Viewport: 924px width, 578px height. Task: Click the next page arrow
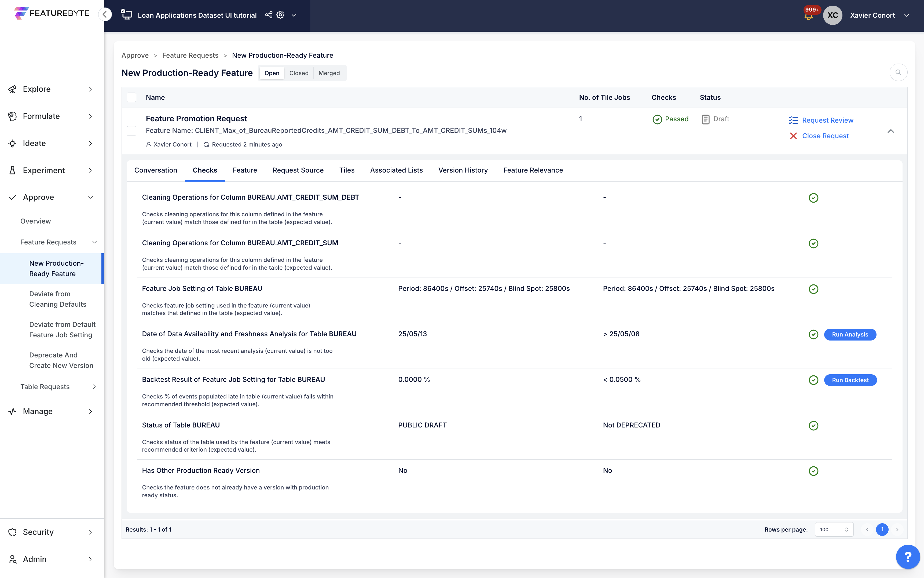[x=897, y=529]
